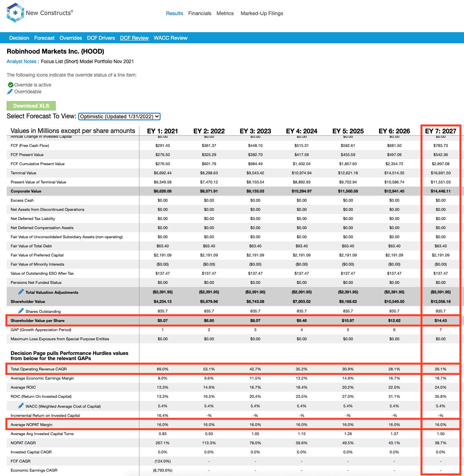Click the 'EY 7: 2027' column header
The height and width of the screenshot is (476, 464).
tap(441, 131)
